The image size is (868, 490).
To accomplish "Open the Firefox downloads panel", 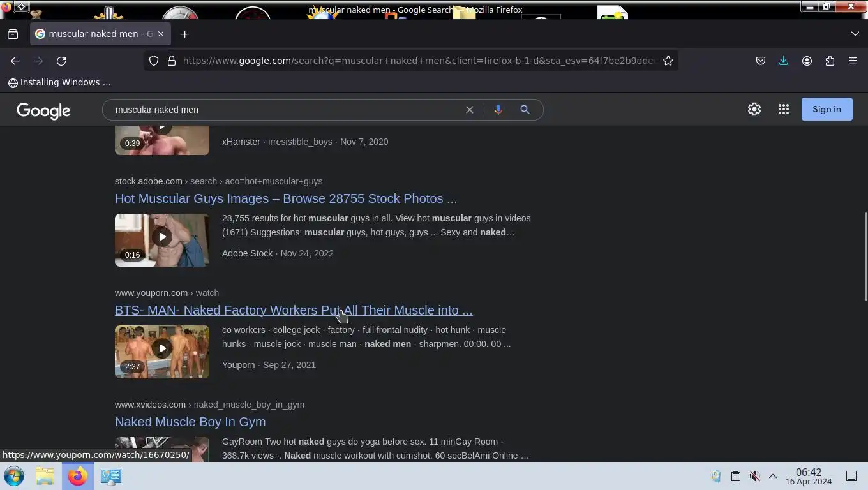I will [x=784, y=61].
